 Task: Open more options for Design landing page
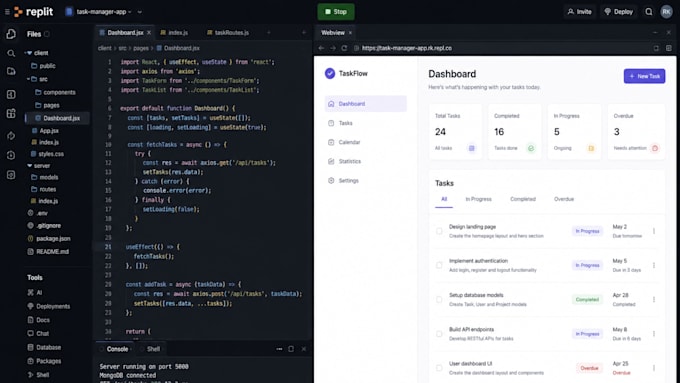(x=654, y=231)
